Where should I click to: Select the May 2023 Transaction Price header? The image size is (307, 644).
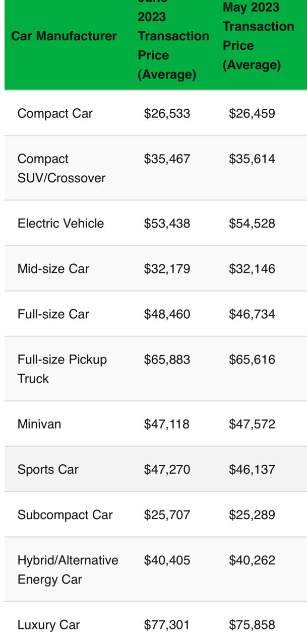tap(259, 36)
